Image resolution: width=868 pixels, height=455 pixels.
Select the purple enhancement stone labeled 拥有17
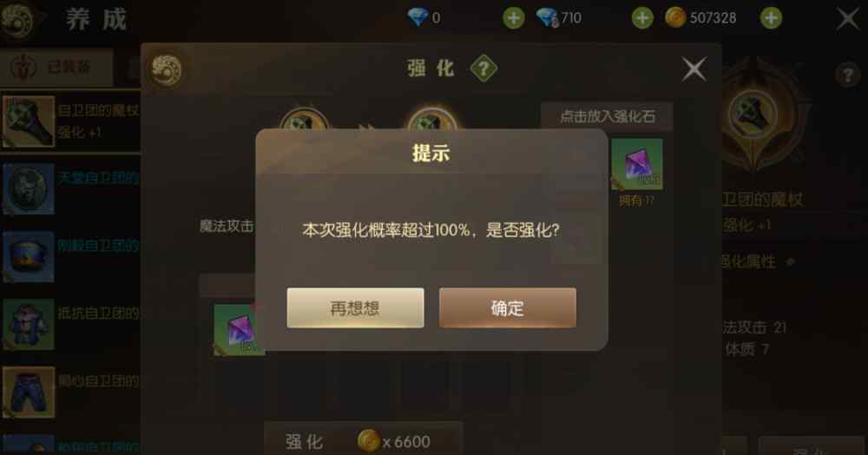[636, 164]
